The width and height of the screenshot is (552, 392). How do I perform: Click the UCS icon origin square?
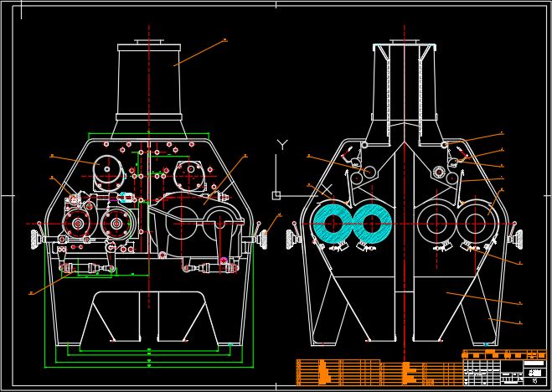click(x=276, y=195)
